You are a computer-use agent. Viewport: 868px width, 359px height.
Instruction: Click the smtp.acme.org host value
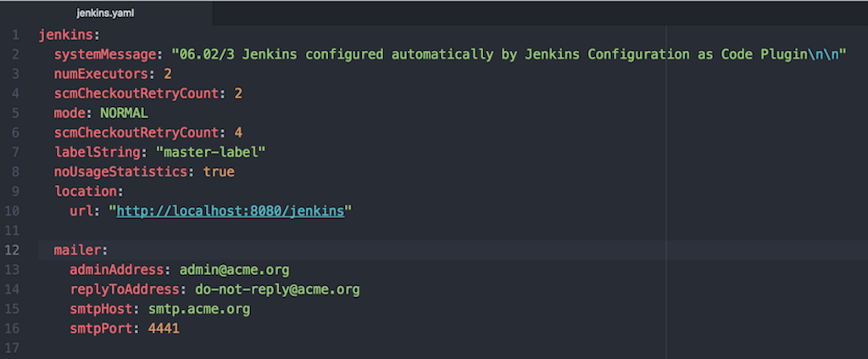[198, 309]
